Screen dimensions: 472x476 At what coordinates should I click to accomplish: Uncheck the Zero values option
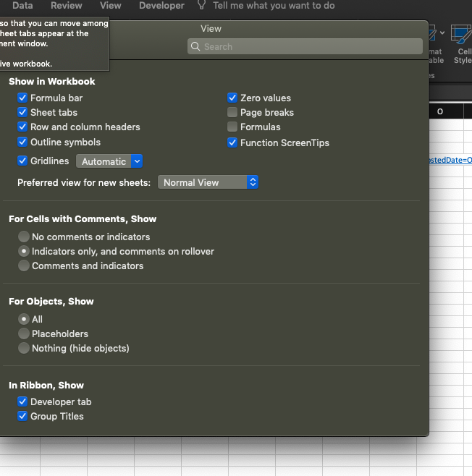(232, 98)
